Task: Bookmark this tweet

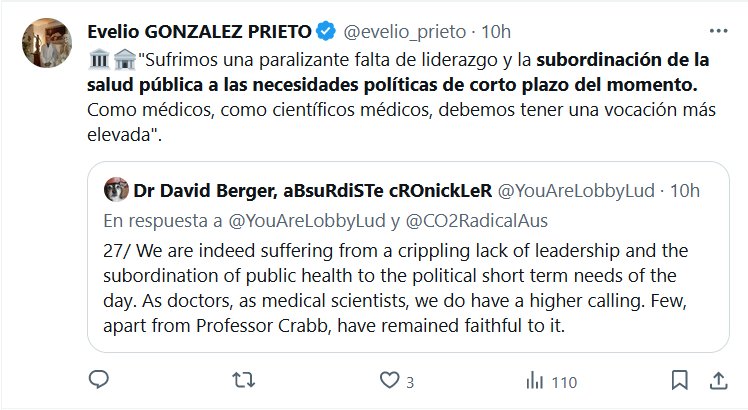Action: 680,381
